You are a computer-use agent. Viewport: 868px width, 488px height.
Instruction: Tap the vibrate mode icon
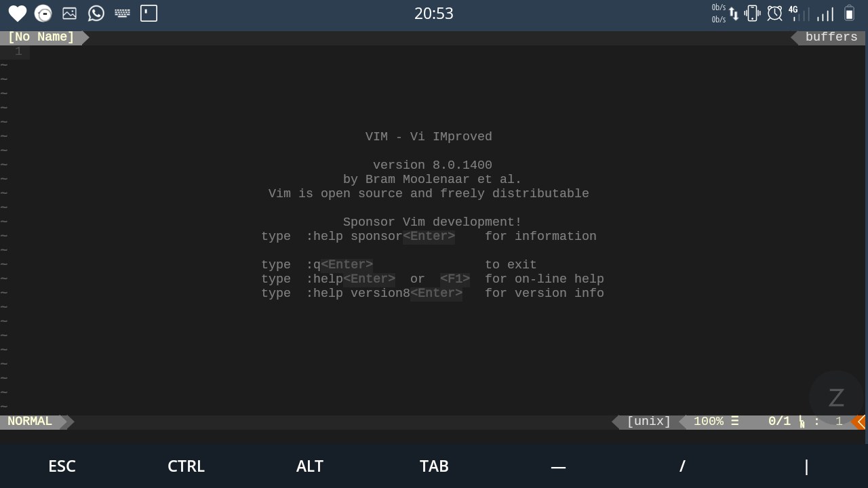pos(753,14)
